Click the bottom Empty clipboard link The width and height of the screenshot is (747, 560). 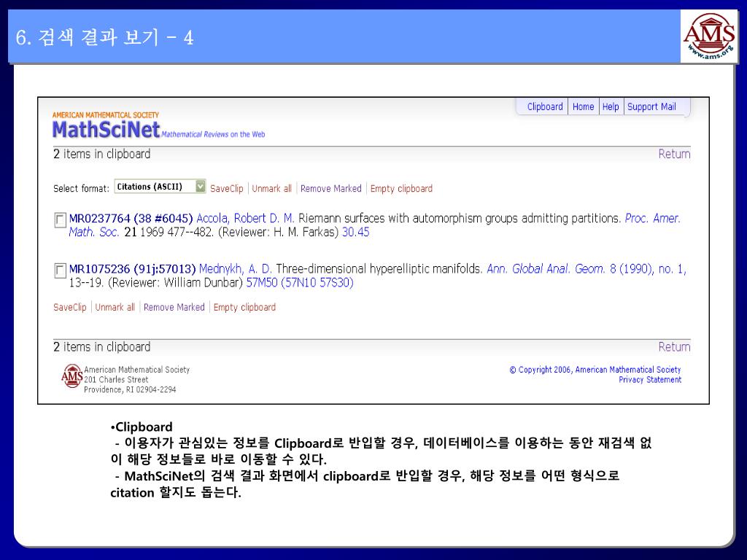(244, 307)
